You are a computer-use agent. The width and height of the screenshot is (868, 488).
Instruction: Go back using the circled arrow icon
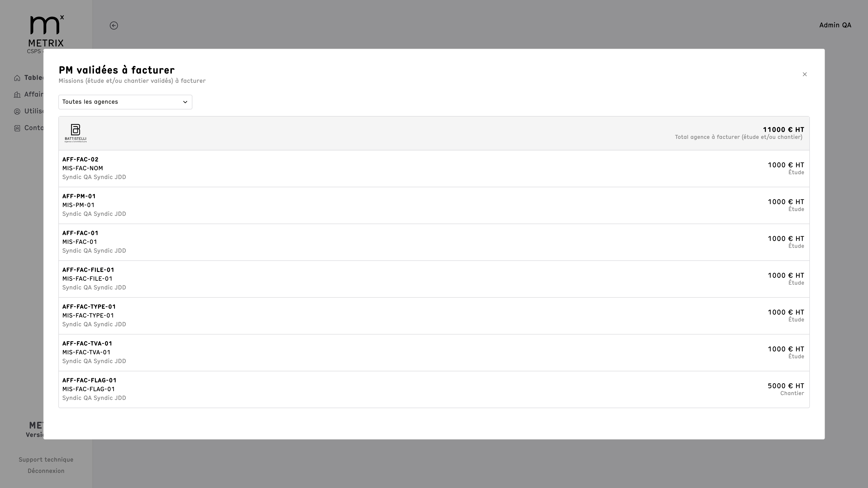pos(114,26)
